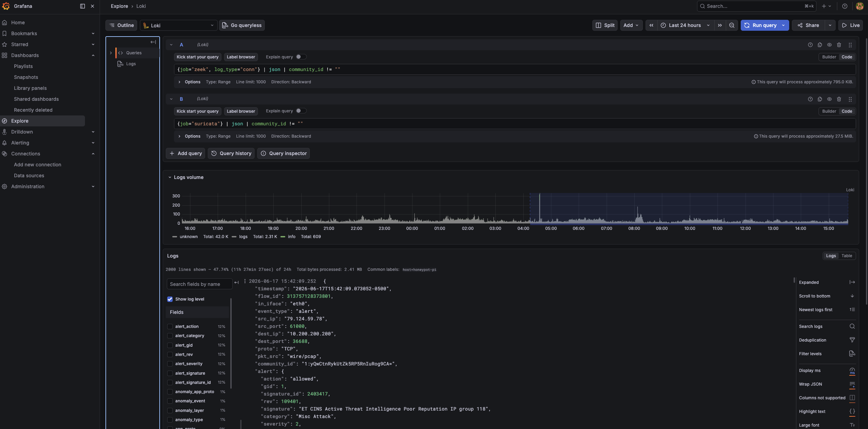
Task: Hide query A with eye icon
Action: [829, 45]
